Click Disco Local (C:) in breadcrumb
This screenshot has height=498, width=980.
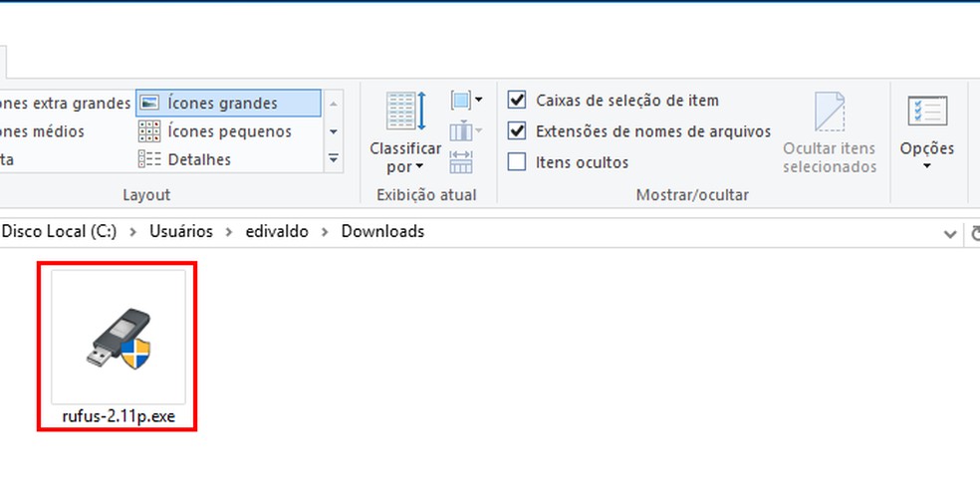coord(59,231)
